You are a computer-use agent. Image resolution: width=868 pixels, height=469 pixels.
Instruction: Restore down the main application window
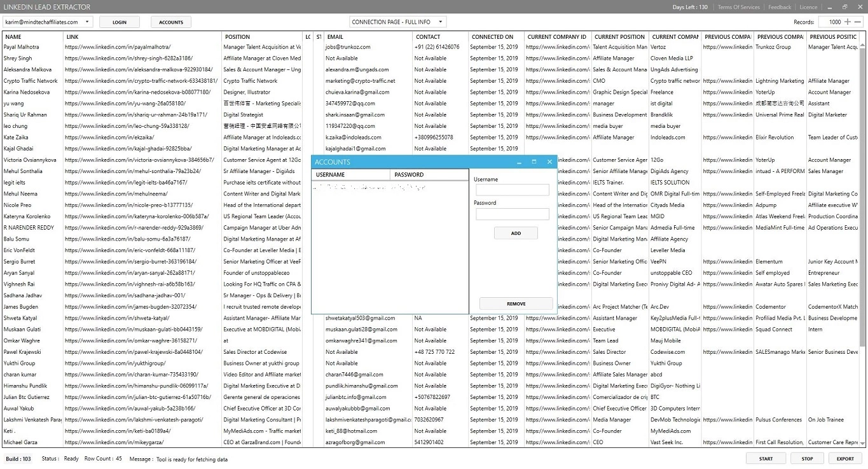[x=845, y=7]
